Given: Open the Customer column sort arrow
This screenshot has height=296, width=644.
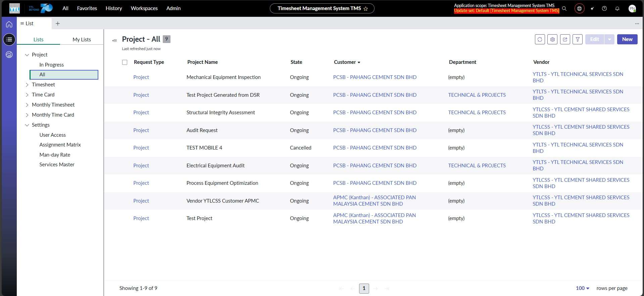Looking at the screenshot, I should point(359,62).
